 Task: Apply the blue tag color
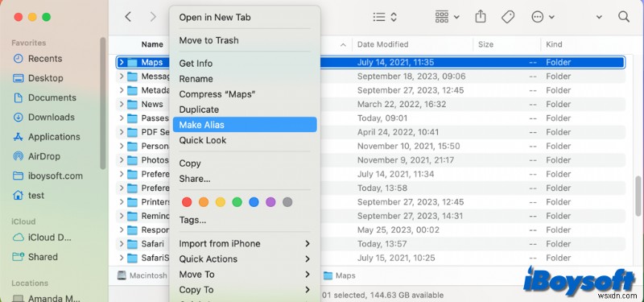point(254,202)
